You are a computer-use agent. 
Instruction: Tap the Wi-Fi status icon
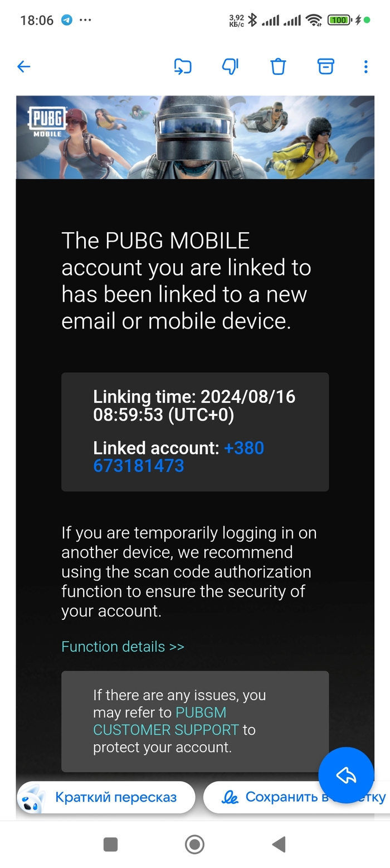[314, 20]
